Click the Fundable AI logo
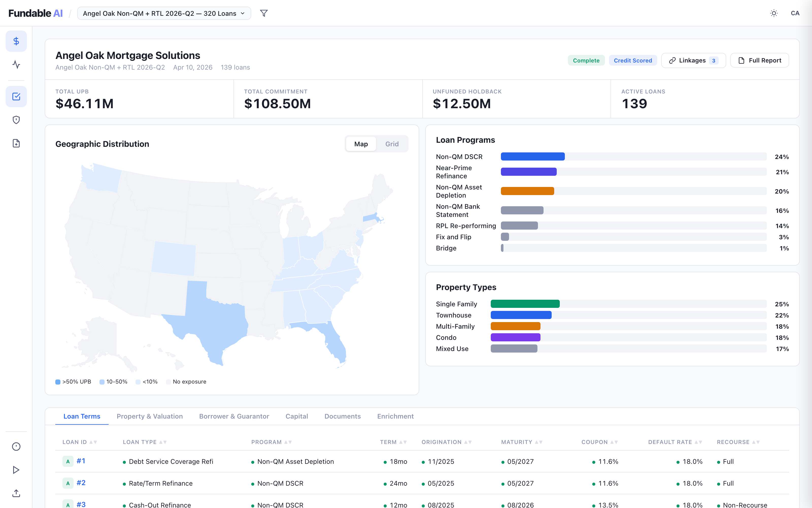This screenshot has width=812, height=508. (36, 13)
